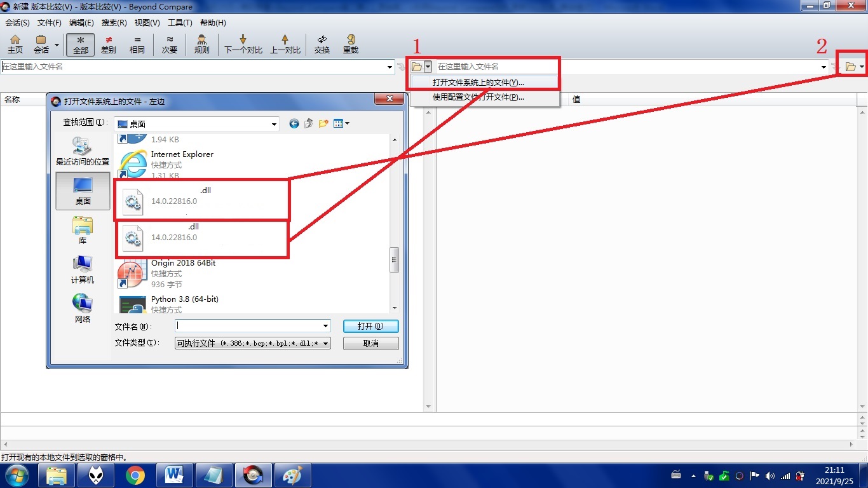The image size is (868, 488).
Task: Click the 文件名 input box
Action: click(x=248, y=326)
